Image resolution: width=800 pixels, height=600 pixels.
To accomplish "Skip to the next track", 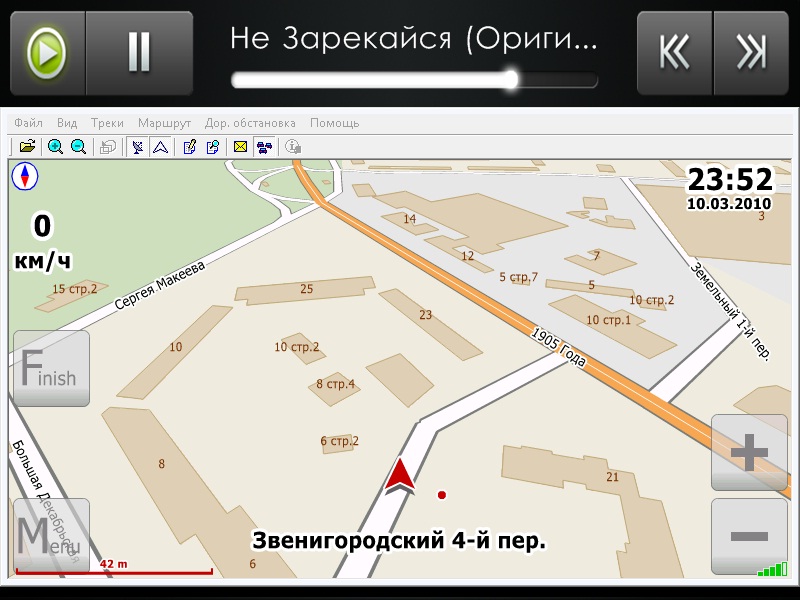I will pos(751,53).
